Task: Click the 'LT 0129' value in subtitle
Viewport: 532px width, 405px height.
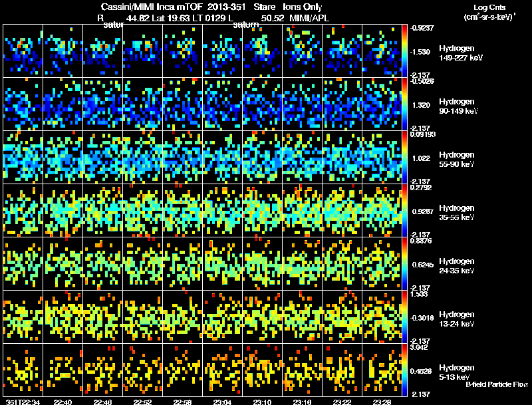Action: pos(209,18)
